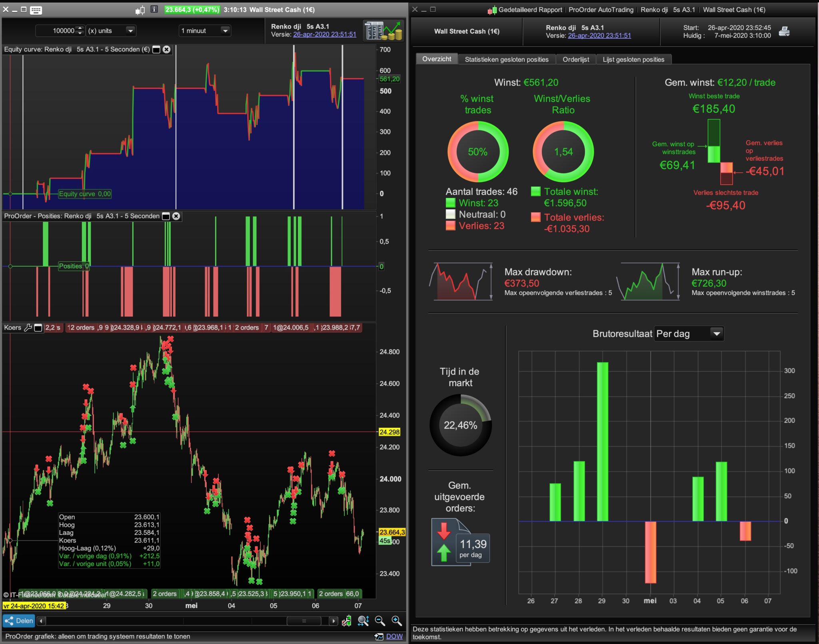819x644 pixels.
Task: Open the 1 minuut timeframe dropdown
Action: click(225, 31)
